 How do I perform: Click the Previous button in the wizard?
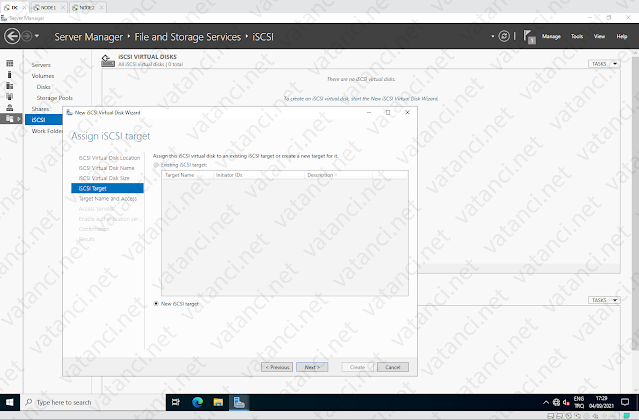[277, 367]
